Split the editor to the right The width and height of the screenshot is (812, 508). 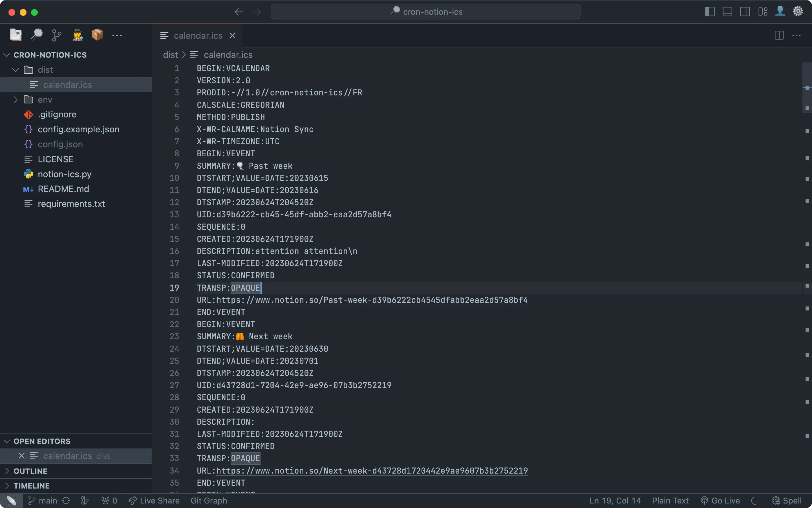point(779,35)
